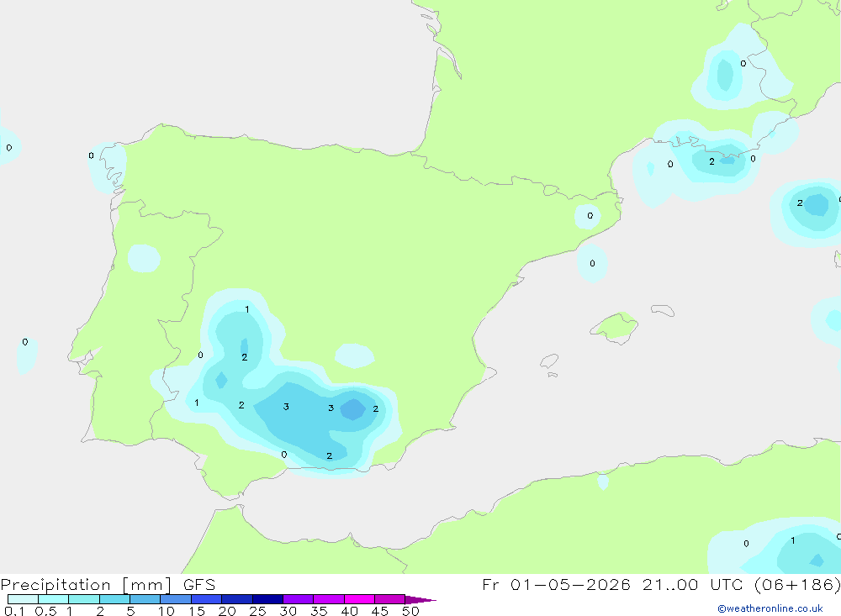Screen dimensions: 841x616
Task: Select the 25–30 mm navy legend swatch
Action: click(x=267, y=599)
